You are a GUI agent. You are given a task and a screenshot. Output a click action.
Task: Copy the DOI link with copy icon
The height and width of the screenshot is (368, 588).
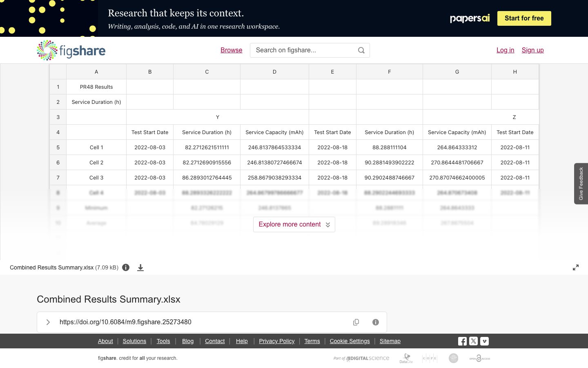coord(356,322)
